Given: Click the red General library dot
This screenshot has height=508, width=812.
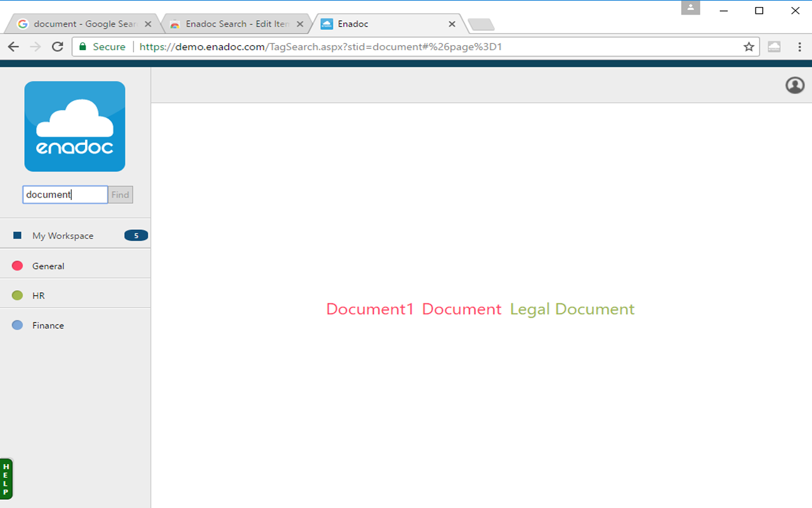Looking at the screenshot, I should [x=17, y=265].
